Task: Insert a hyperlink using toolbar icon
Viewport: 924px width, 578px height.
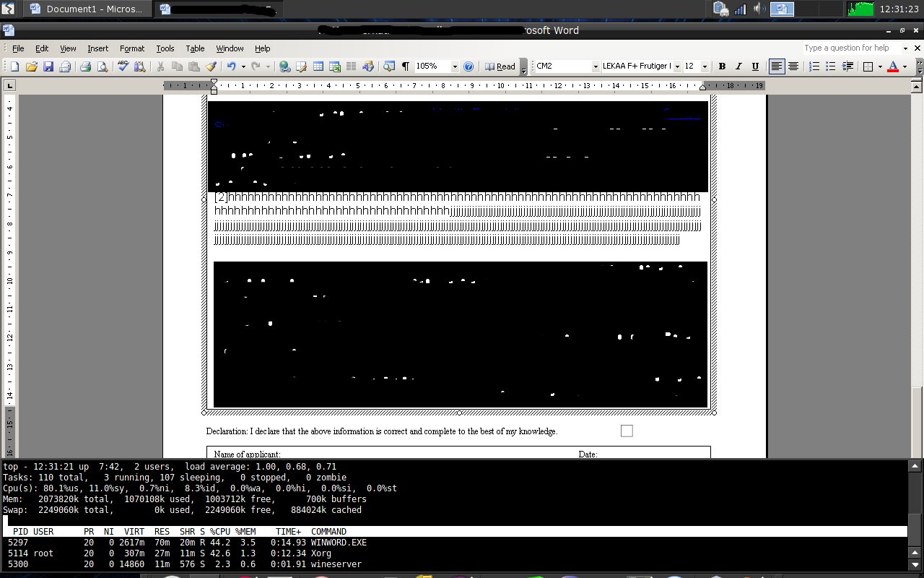Action: coord(284,66)
